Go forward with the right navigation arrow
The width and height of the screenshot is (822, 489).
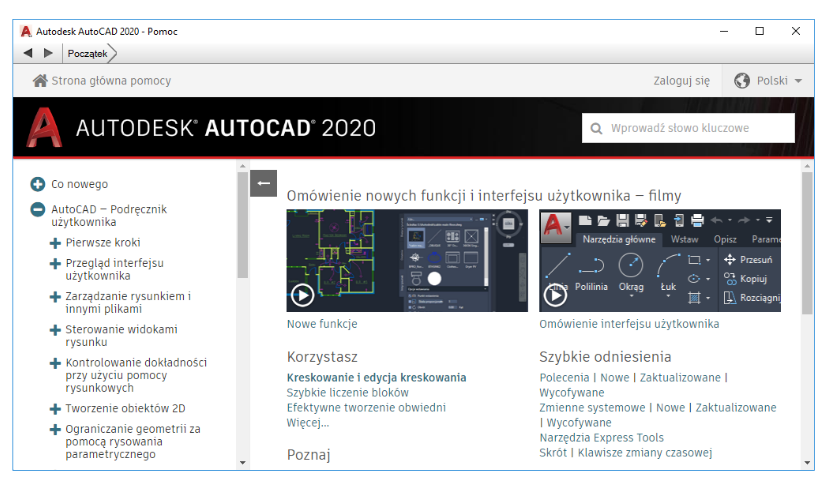48,53
